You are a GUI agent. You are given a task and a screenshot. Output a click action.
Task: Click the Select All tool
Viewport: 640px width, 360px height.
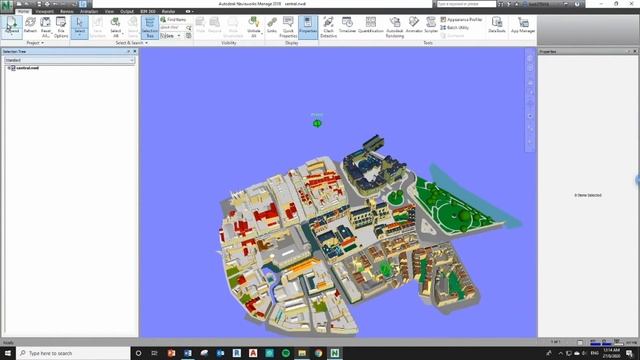pos(116,27)
